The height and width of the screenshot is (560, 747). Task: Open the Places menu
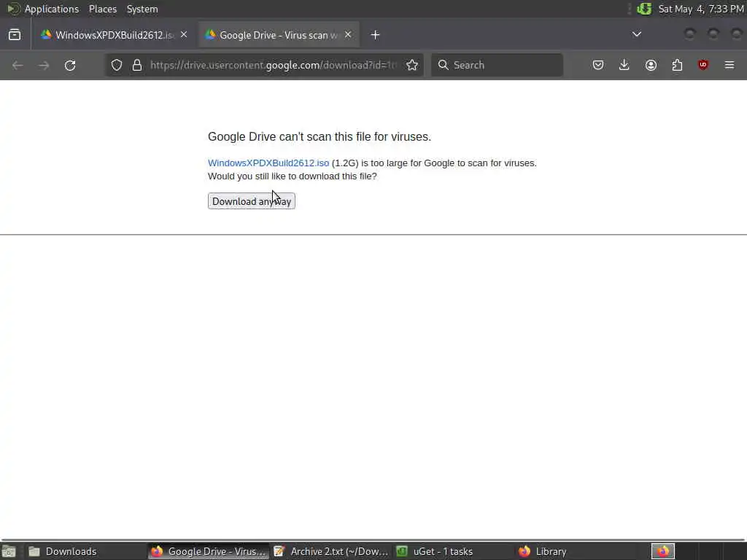(x=103, y=9)
